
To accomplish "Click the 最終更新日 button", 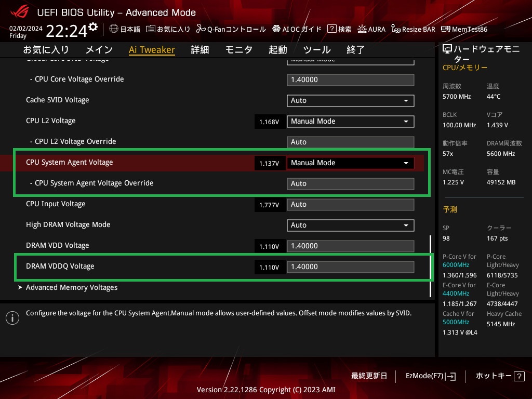I will coord(369,376).
